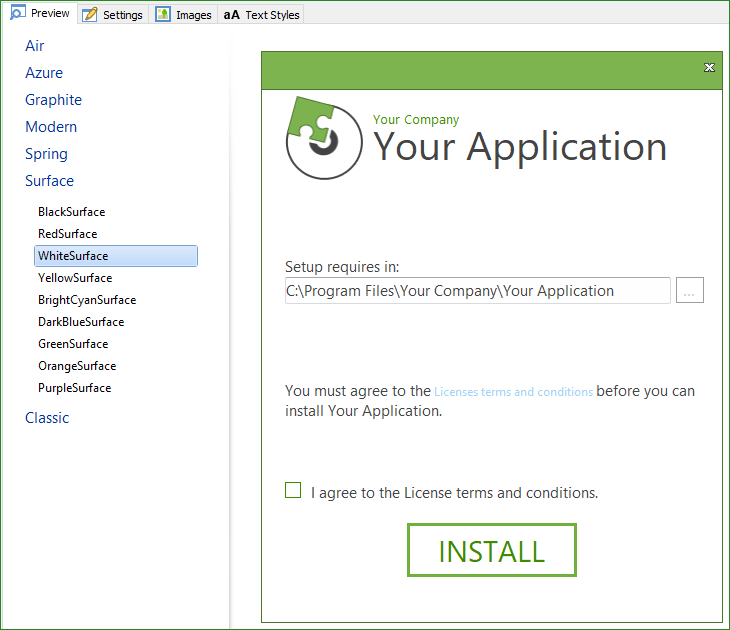This screenshot has width=730, height=630.
Task: Select the Modern theme
Action: [51, 127]
